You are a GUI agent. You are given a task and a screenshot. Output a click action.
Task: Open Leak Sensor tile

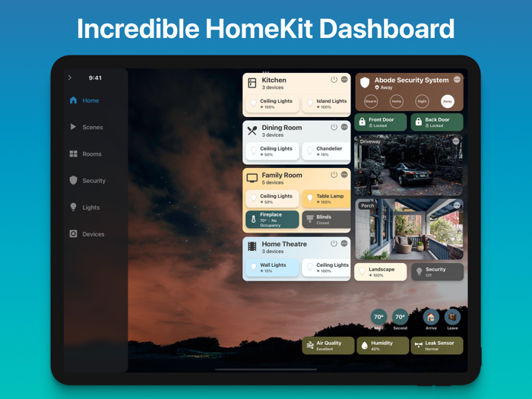[x=437, y=345]
